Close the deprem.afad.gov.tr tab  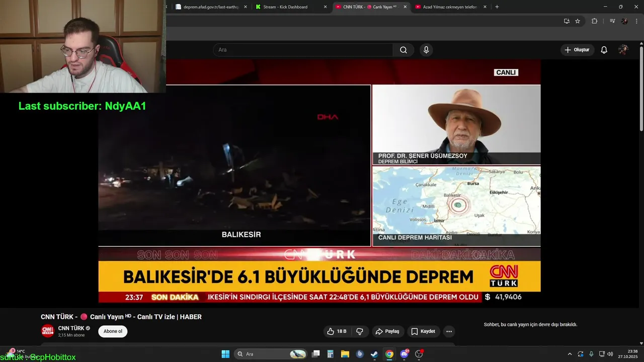[x=246, y=7]
